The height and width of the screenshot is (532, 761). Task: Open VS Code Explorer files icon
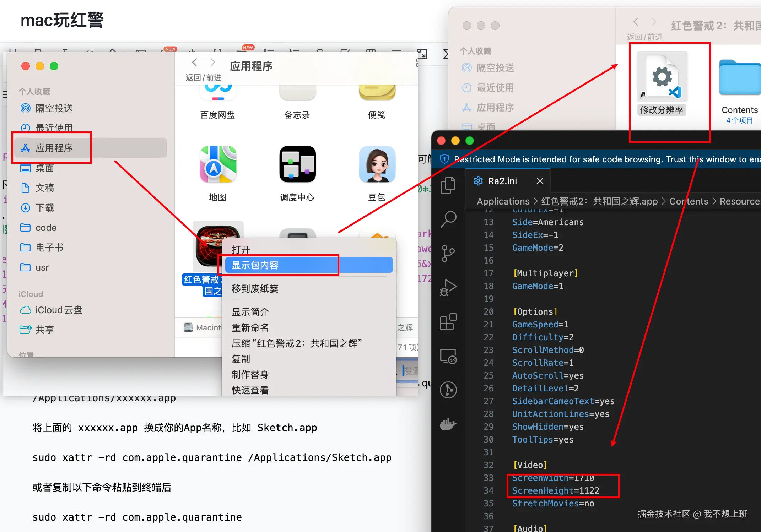448,185
